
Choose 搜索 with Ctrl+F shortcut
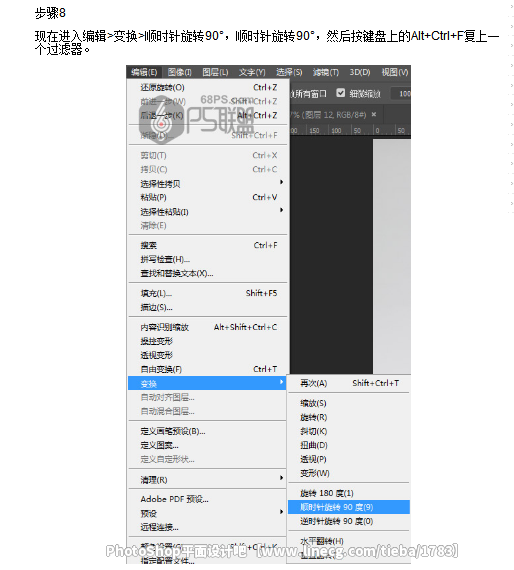click(208, 245)
